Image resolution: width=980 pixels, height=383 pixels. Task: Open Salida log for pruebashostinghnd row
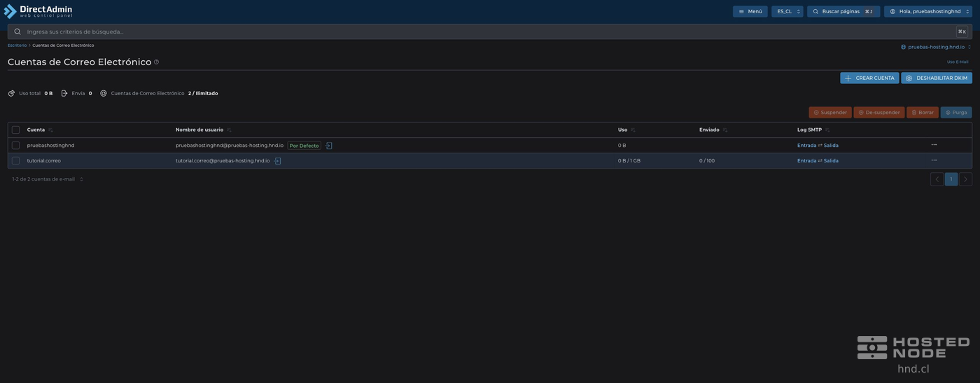coord(831,146)
